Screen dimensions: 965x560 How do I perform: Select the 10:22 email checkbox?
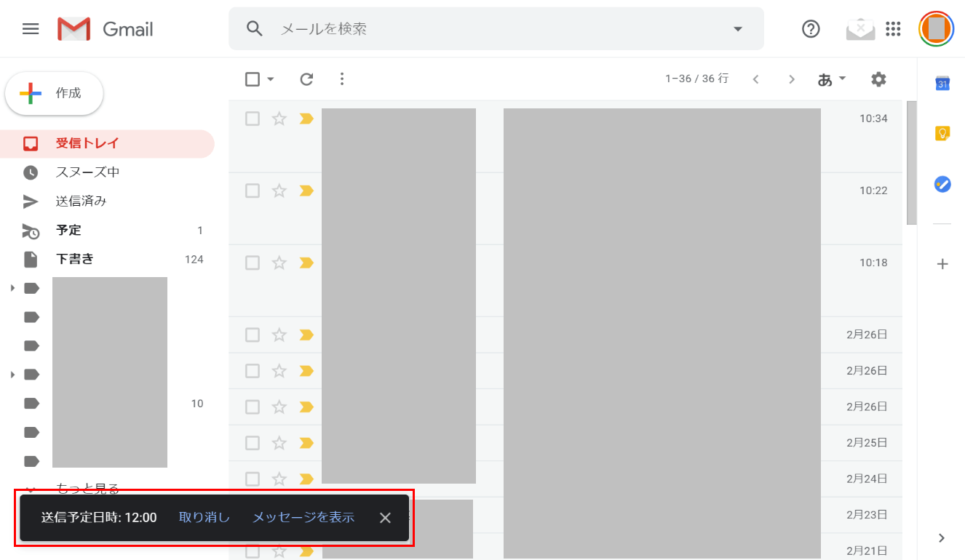coord(253,191)
